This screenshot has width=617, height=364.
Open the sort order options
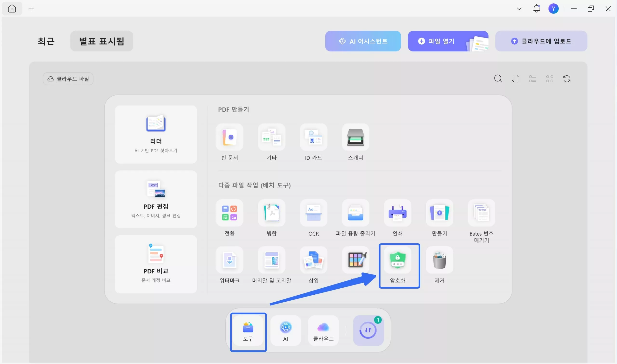515,79
